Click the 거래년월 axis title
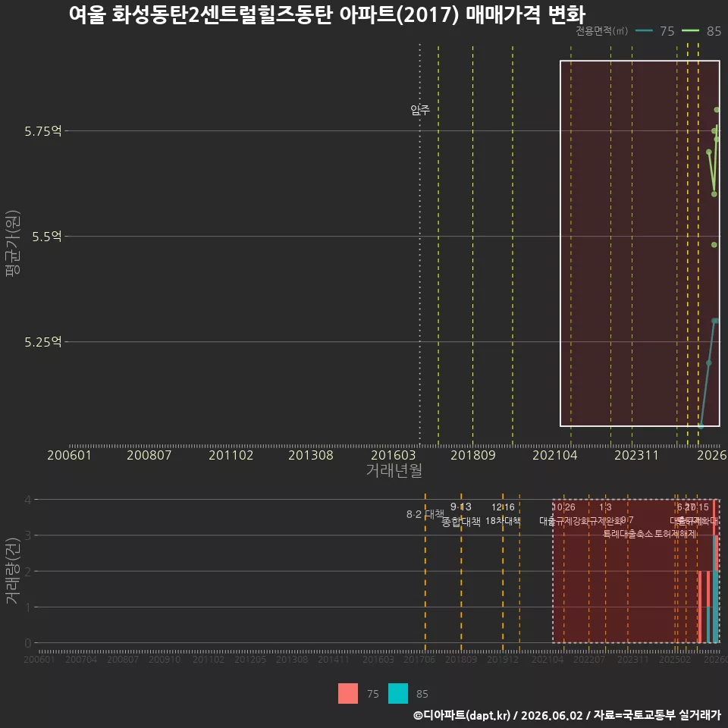 coord(394,470)
